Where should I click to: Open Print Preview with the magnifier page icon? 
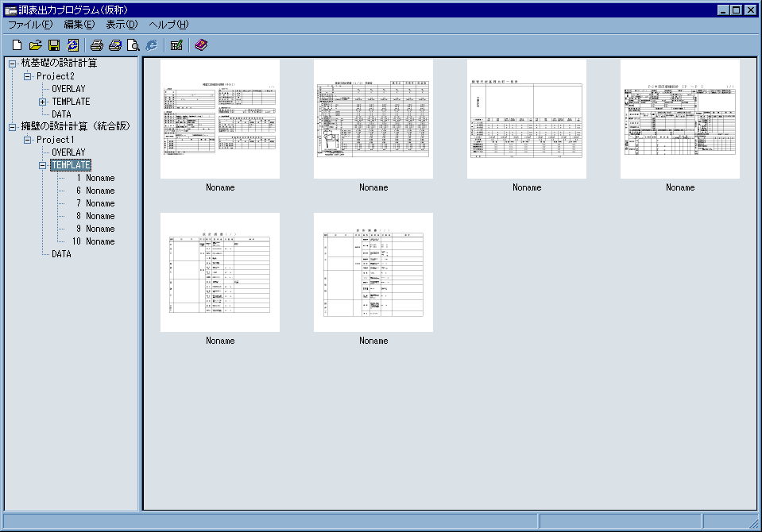(x=133, y=45)
